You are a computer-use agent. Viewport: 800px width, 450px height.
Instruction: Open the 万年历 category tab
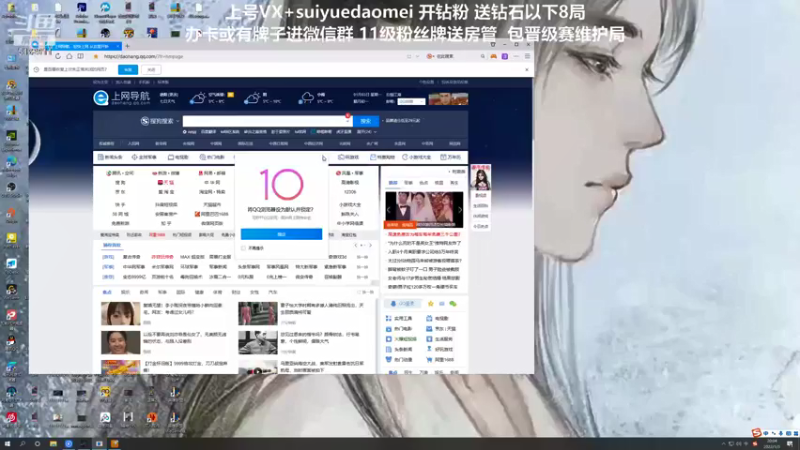[451, 157]
